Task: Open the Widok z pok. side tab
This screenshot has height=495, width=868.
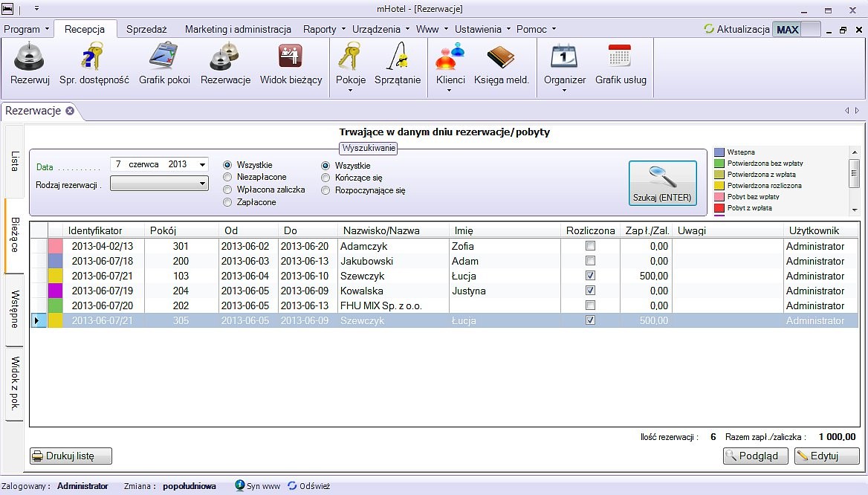Action: [15, 384]
